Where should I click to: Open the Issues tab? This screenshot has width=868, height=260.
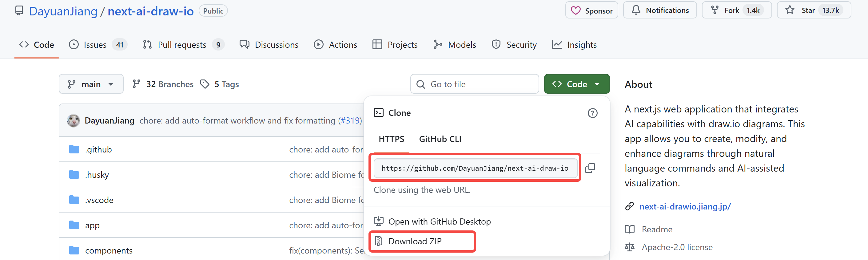[98, 45]
